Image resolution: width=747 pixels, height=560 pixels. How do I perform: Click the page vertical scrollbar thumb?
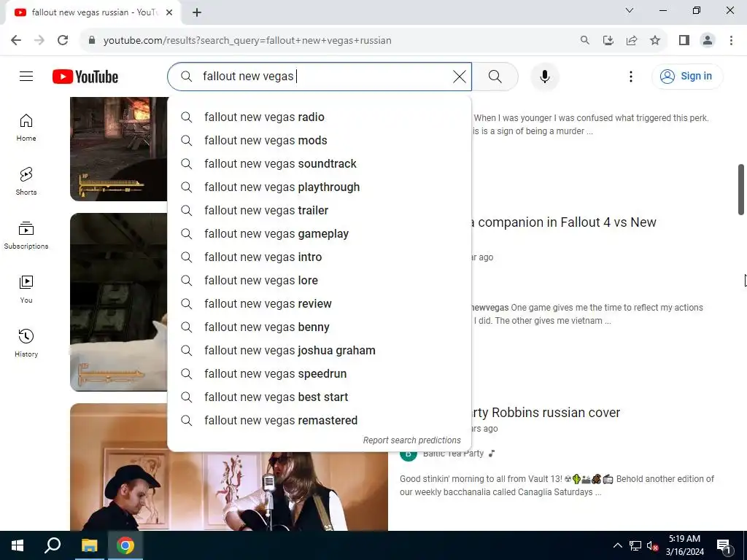(x=741, y=189)
